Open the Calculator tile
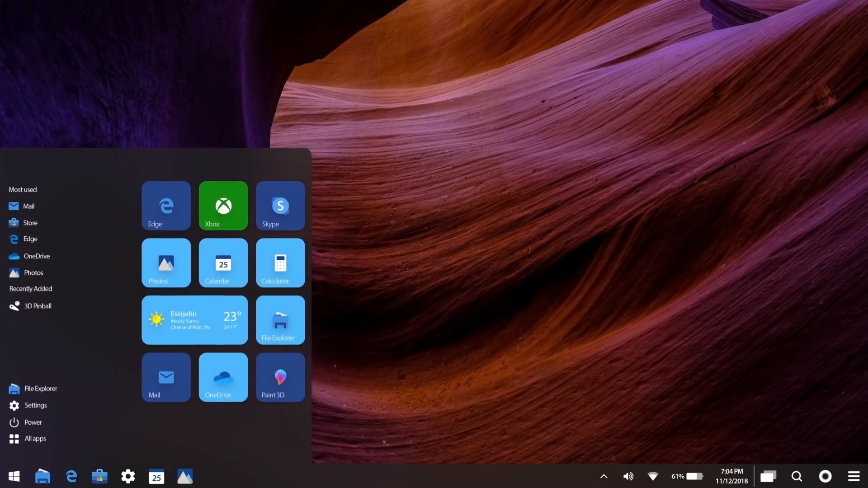 pyautogui.click(x=280, y=263)
